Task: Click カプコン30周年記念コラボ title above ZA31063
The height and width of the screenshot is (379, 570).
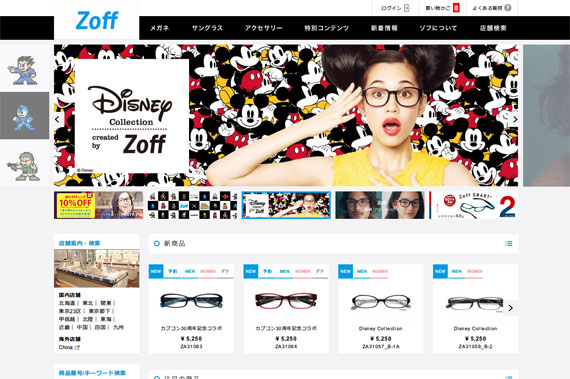Action: coord(191,328)
